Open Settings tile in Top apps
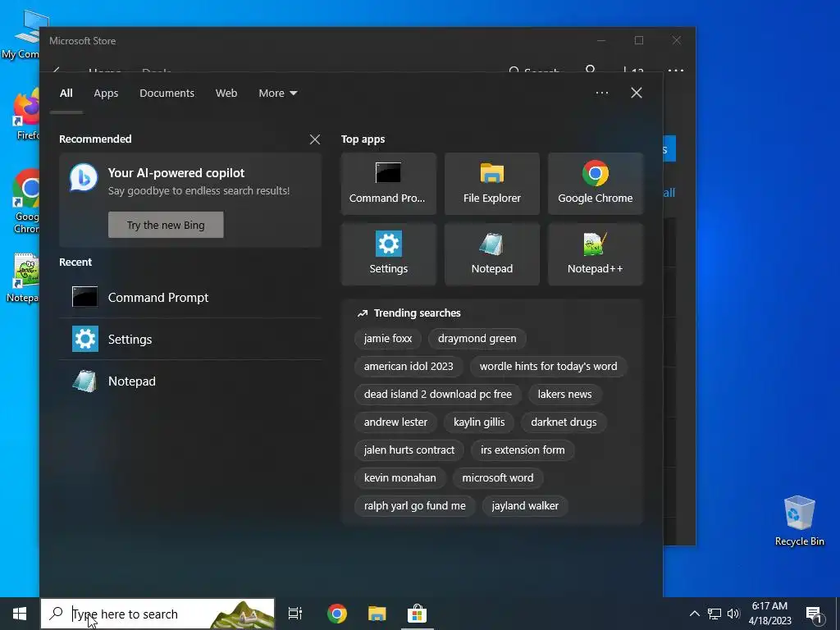840x630 pixels. [x=388, y=254]
